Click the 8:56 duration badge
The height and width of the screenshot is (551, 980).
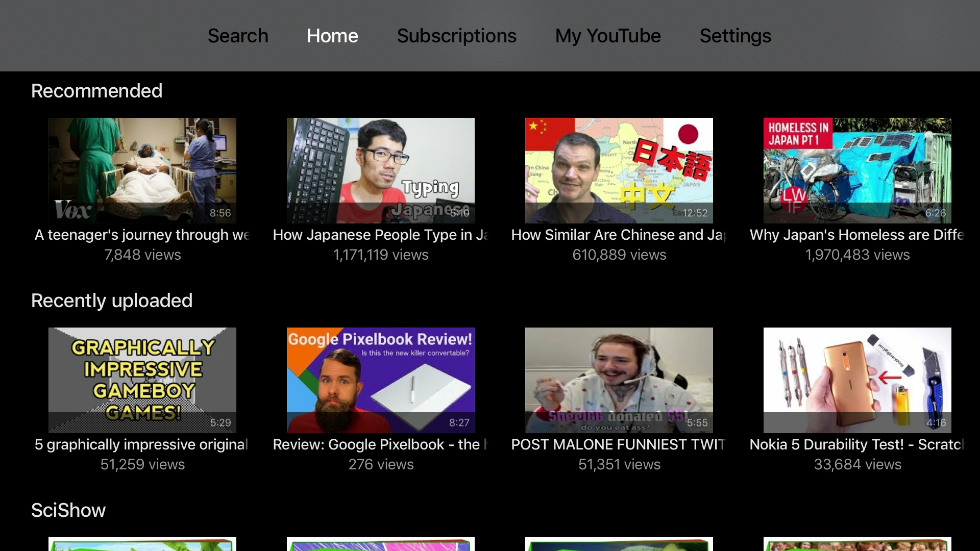tap(220, 213)
